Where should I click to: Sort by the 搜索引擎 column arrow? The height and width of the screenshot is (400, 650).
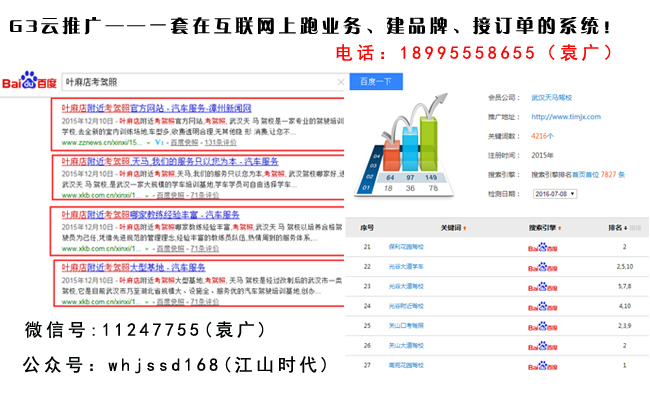pos(560,228)
